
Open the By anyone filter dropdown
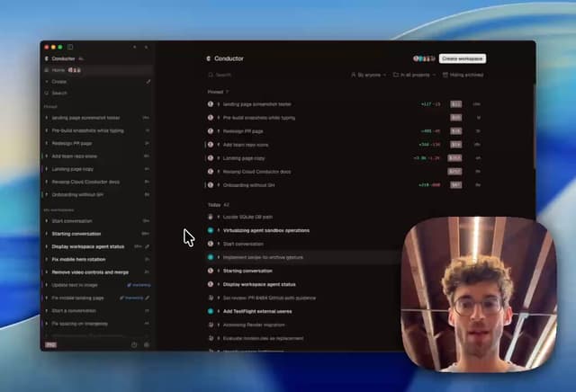click(368, 75)
